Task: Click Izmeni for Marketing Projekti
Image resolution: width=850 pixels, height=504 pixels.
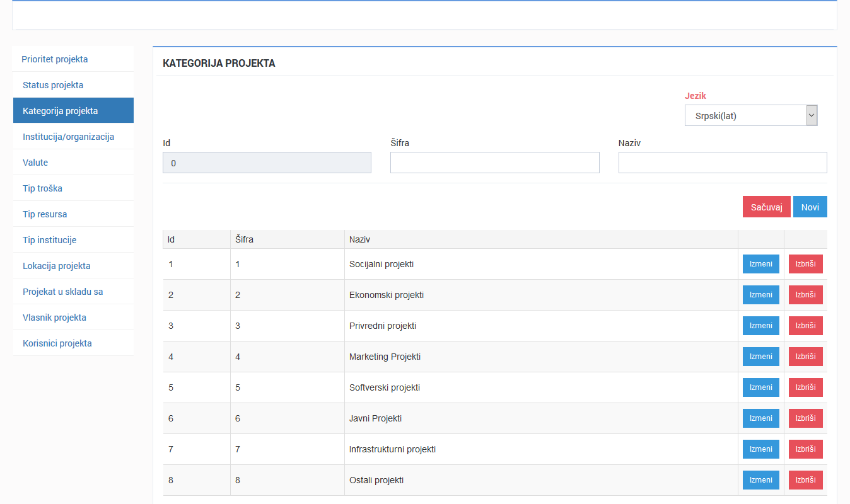Action: pos(760,357)
